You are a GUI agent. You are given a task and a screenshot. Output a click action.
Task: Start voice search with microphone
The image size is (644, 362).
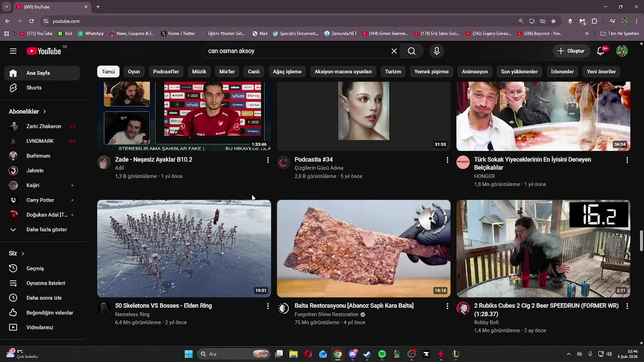point(436,51)
